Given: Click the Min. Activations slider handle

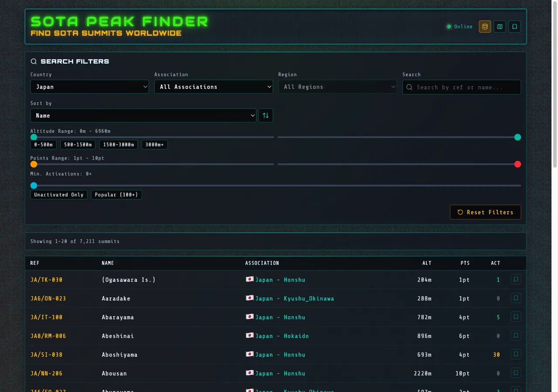Looking at the screenshot, I should pyautogui.click(x=34, y=186).
